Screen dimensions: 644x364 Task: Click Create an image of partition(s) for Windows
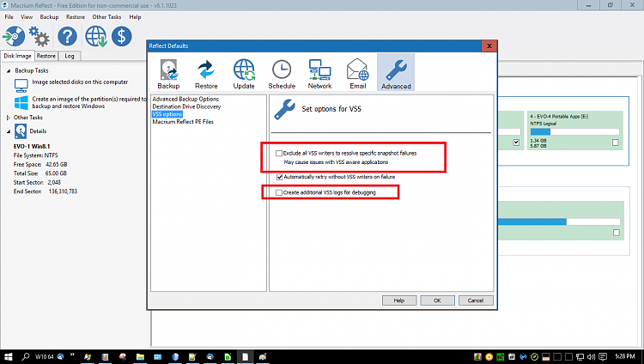pos(89,102)
